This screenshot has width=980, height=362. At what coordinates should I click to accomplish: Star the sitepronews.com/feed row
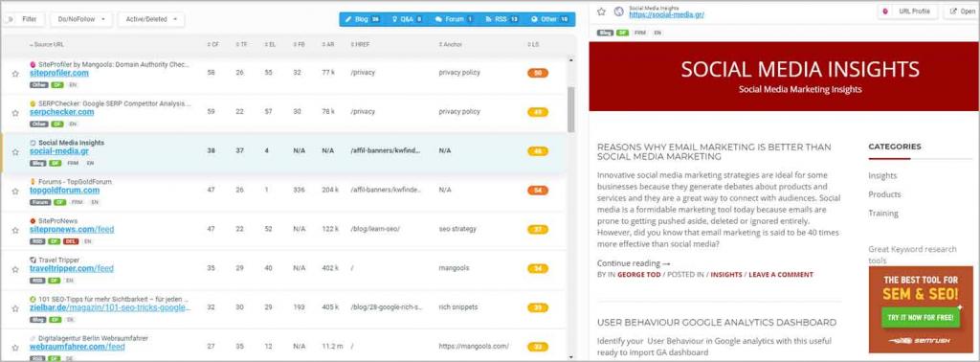[15, 230]
